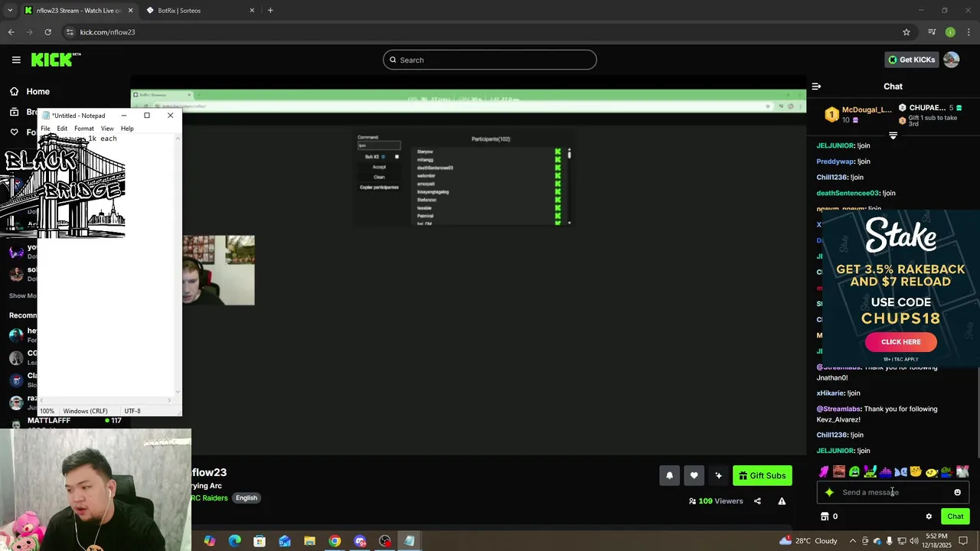
Task: Open the Windows notification center
Action: 964,541
